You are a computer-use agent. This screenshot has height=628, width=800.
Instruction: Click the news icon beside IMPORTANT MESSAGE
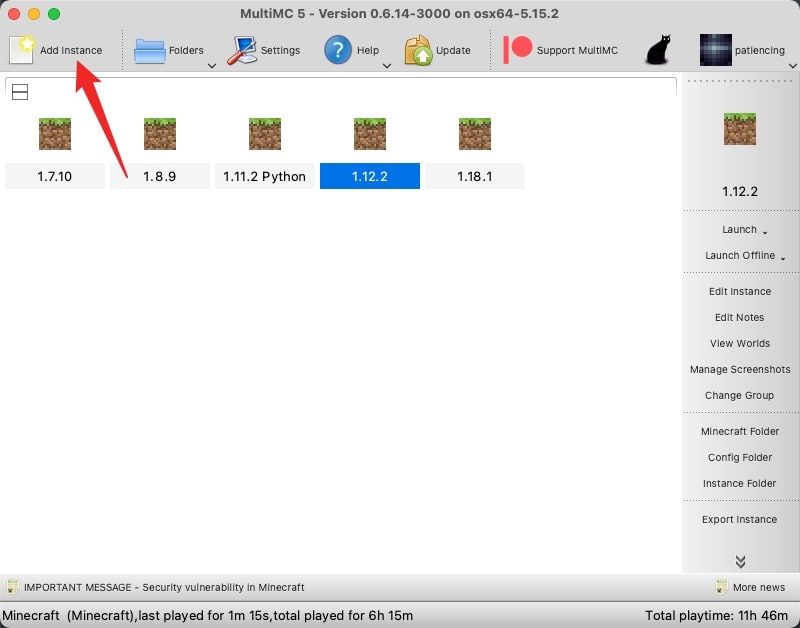[13, 587]
